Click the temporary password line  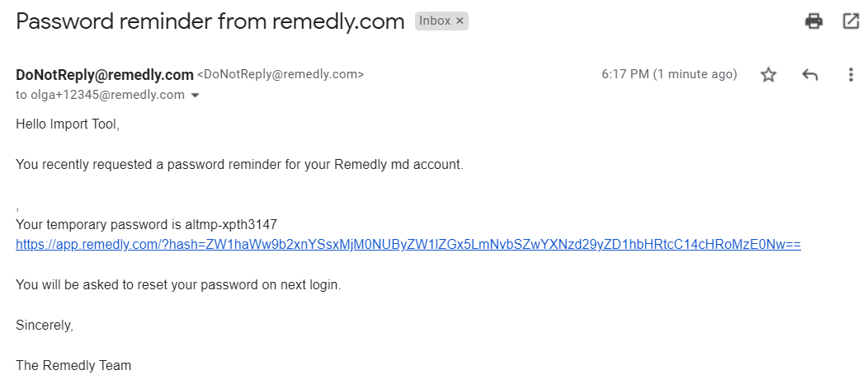pyautogui.click(x=146, y=225)
